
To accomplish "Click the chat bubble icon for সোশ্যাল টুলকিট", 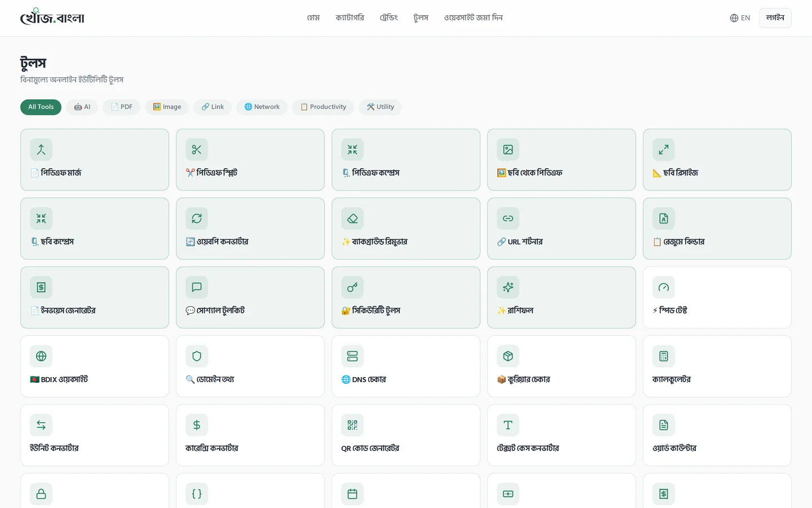I will pyautogui.click(x=197, y=287).
